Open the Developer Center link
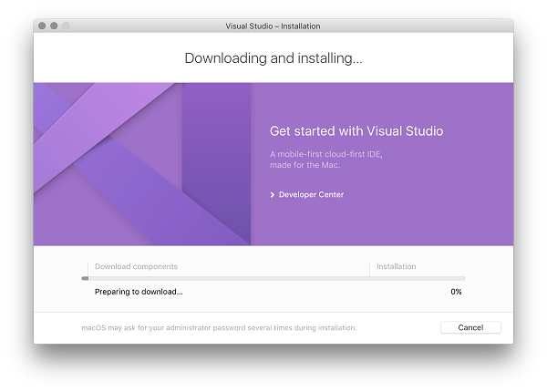547x392 pixels. pyautogui.click(x=311, y=194)
